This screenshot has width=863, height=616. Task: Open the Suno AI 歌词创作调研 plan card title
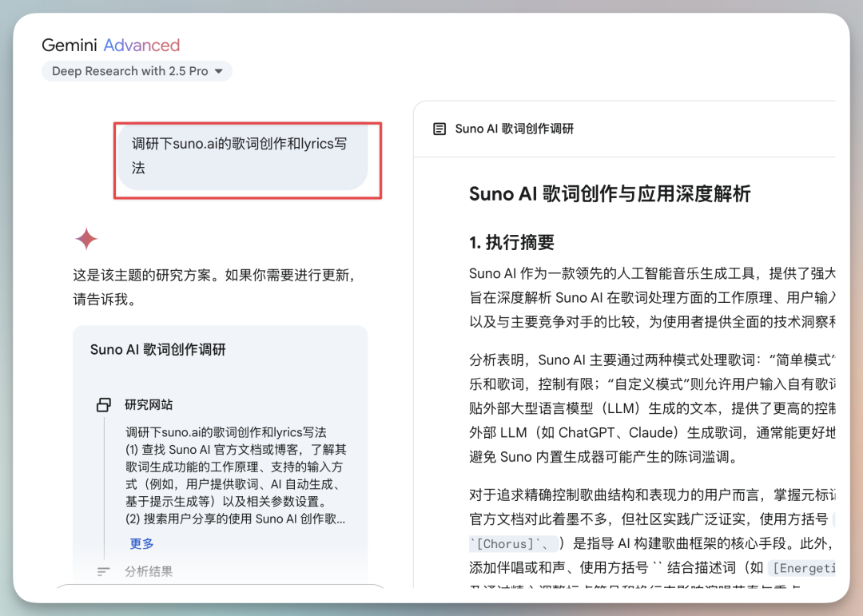(158, 350)
